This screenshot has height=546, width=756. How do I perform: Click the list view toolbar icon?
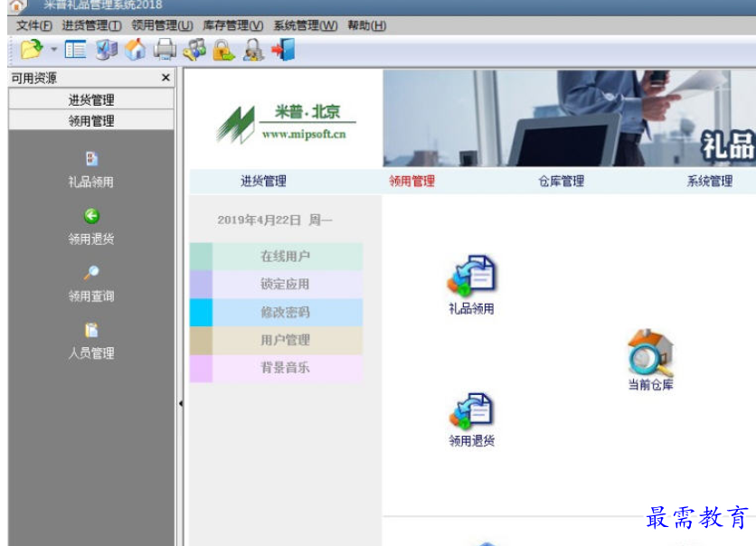(76, 49)
